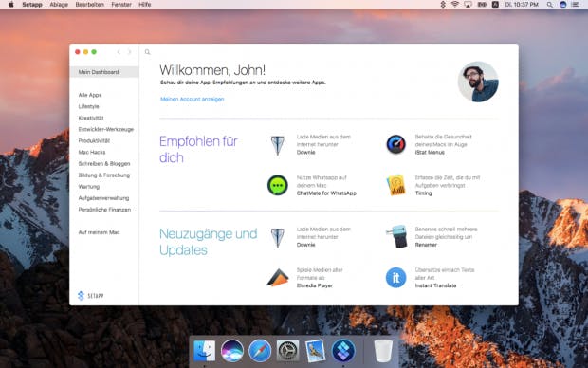Open Notification Center icon in menu bar
This screenshot has height=368, width=588.
[575, 5]
